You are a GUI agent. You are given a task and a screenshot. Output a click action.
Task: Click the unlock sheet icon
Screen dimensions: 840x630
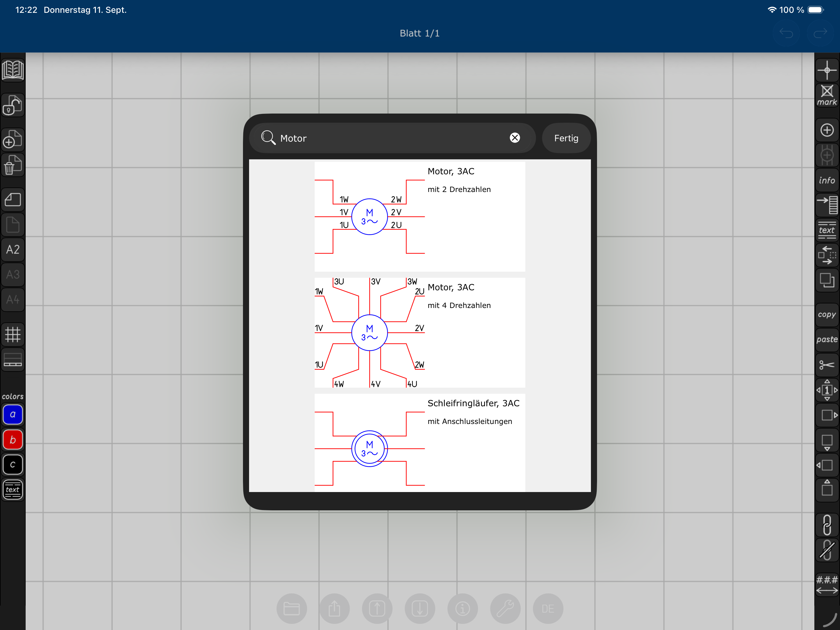point(13,105)
